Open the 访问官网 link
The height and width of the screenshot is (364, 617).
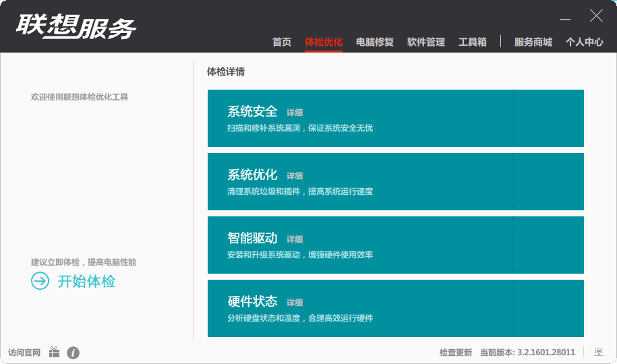[24, 353]
